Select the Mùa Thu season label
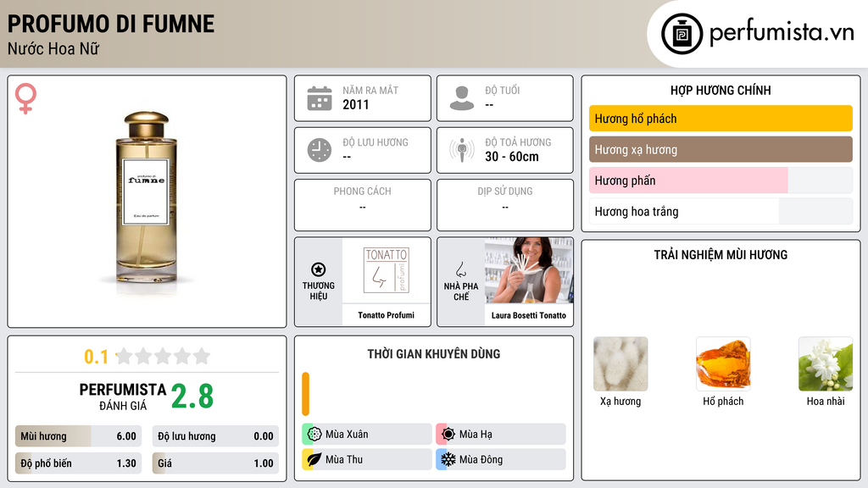 click(x=344, y=459)
